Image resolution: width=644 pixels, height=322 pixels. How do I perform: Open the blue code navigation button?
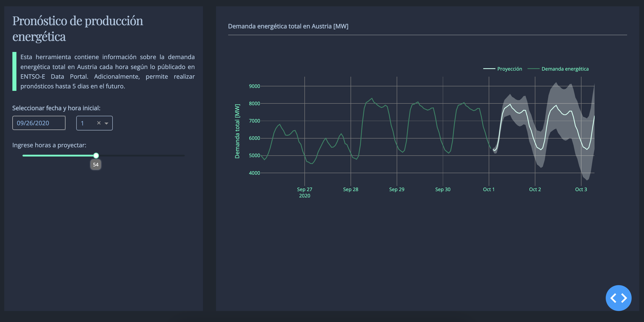[x=618, y=298]
